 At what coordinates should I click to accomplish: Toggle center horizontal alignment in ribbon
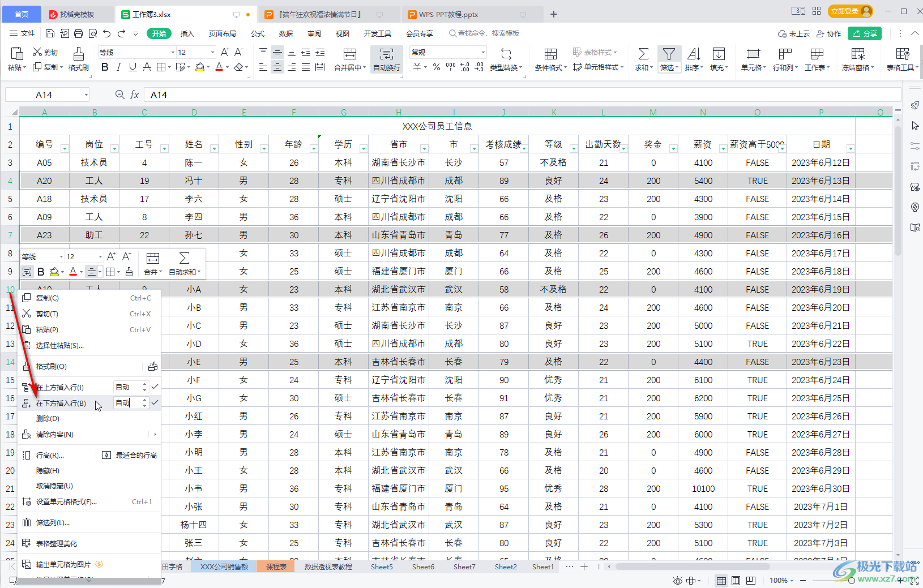coord(277,67)
